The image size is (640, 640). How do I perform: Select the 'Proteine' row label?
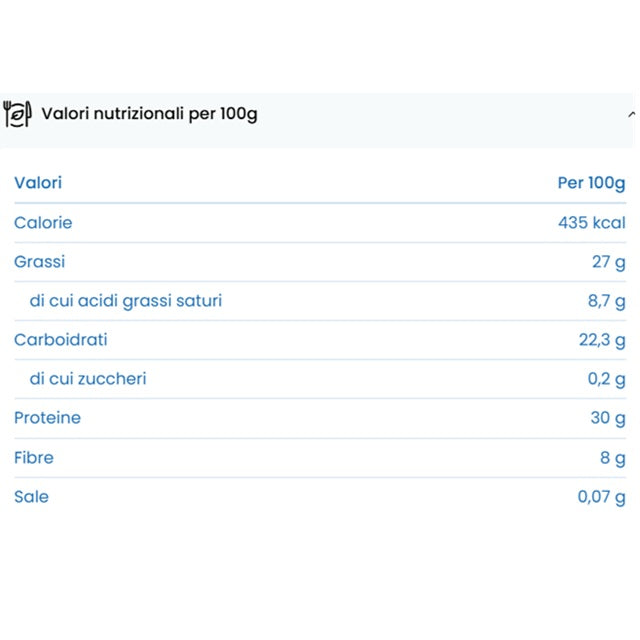coord(48,418)
